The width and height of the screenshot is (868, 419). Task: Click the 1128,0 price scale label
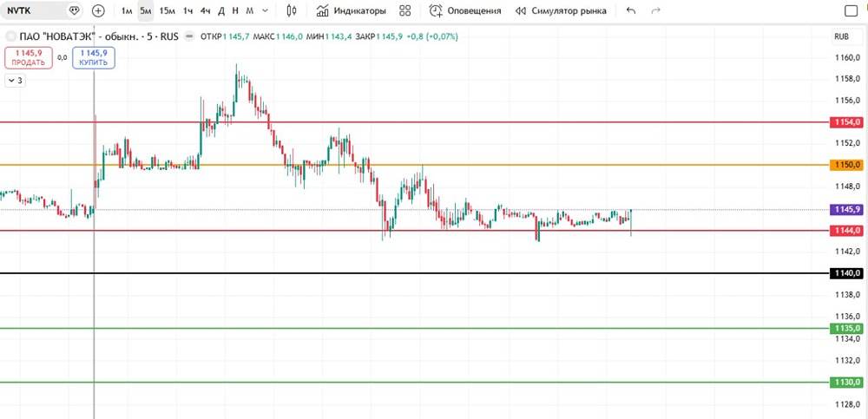click(x=847, y=403)
